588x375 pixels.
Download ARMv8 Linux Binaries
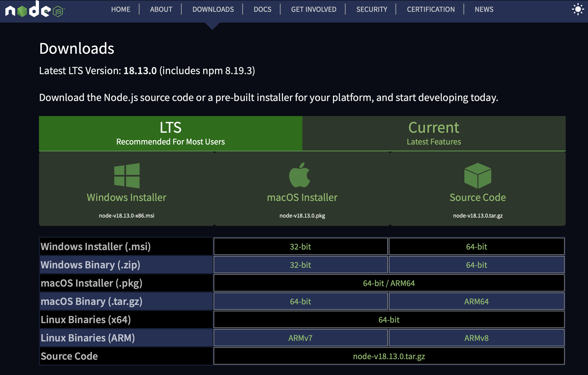click(x=476, y=338)
